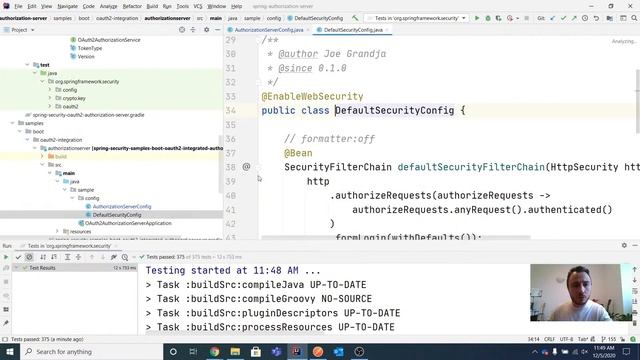Expand the crypto.key package
Image resolution: width=640 pixels, height=360 pixels.
(50, 98)
